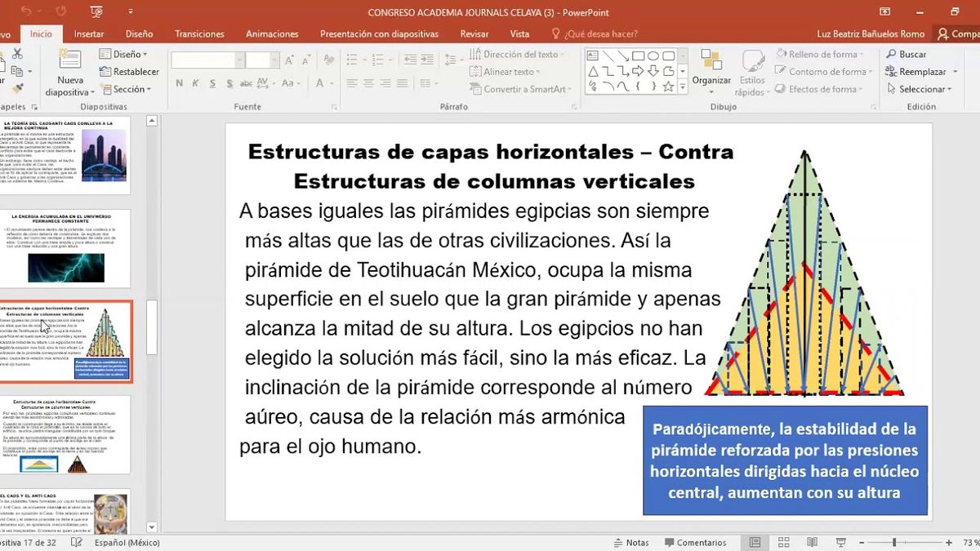
Task: Click Comentarios in status bar
Action: coord(696,542)
